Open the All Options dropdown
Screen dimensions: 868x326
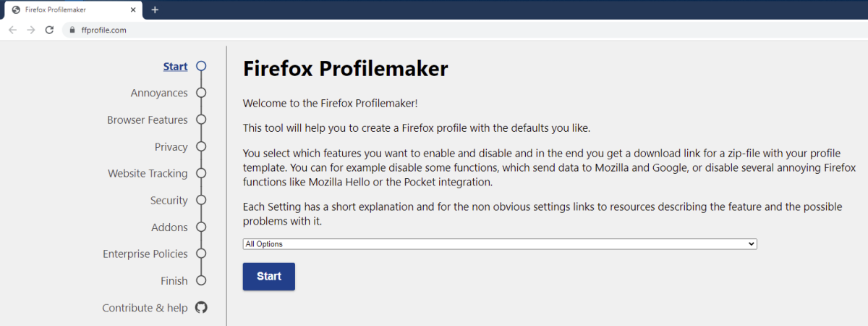[500, 244]
